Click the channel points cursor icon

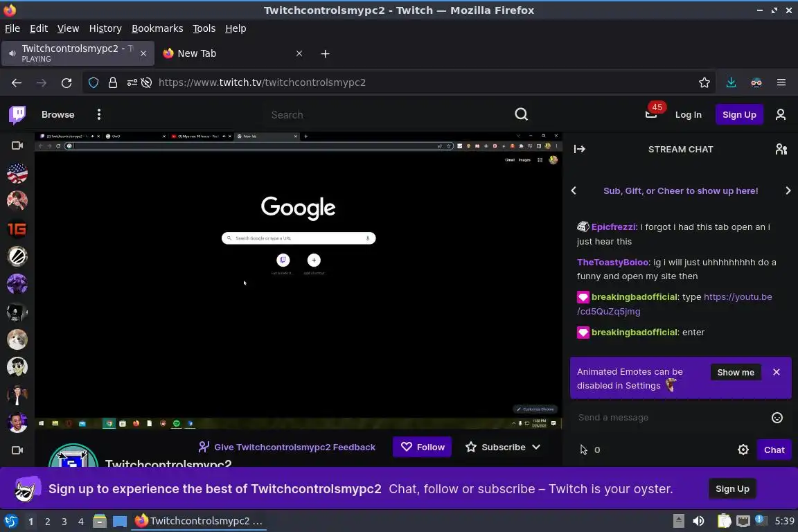584,450
